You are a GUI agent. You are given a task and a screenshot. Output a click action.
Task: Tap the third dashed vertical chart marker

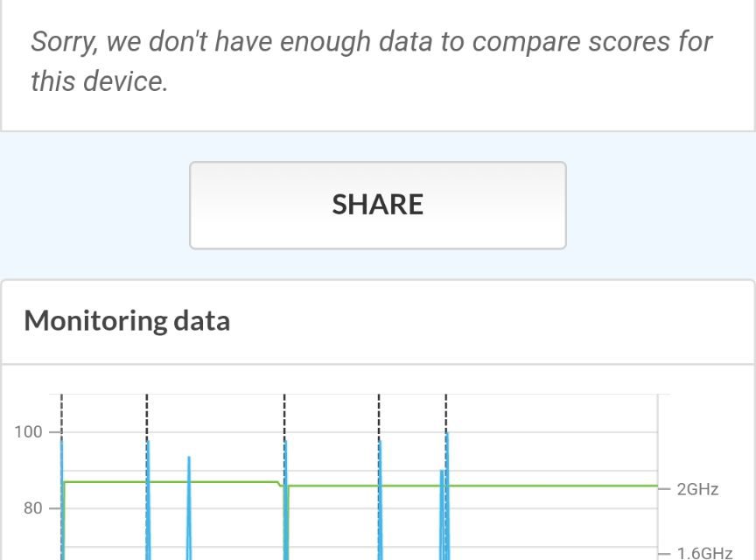[284, 409]
